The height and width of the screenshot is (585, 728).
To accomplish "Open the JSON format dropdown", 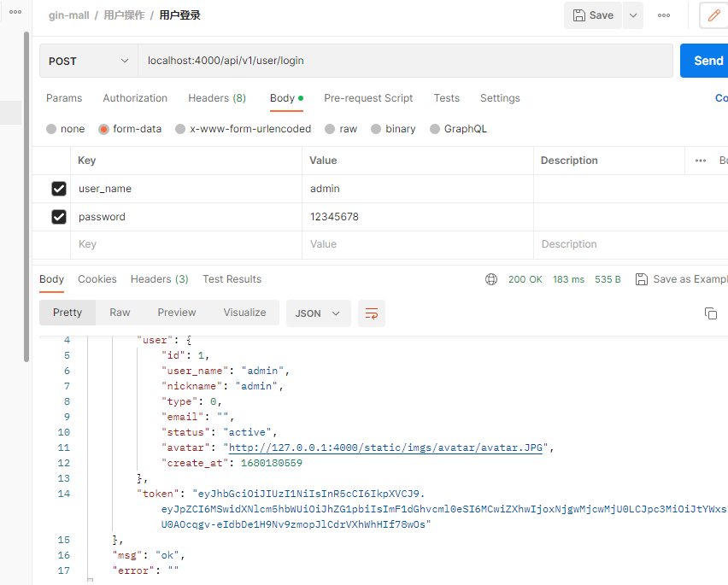I will tap(318, 313).
